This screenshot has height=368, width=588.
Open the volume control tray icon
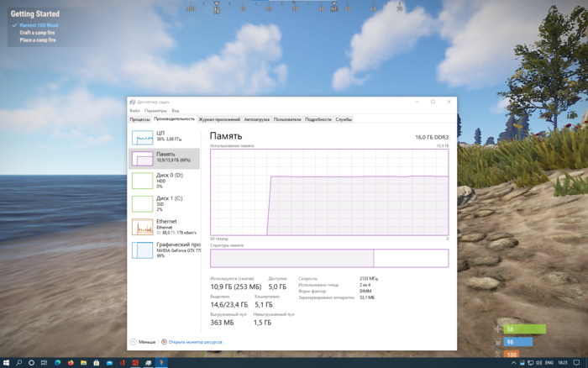click(539, 363)
